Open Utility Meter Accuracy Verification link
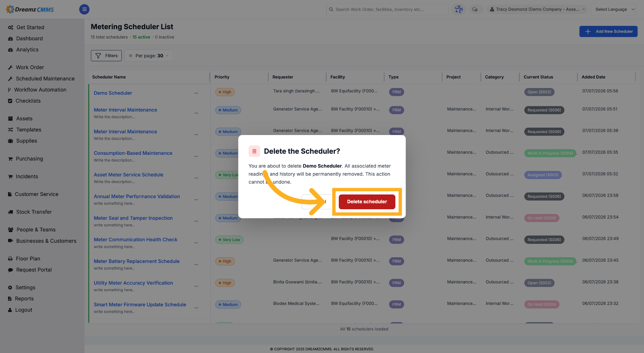The width and height of the screenshot is (644, 353). [133, 283]
